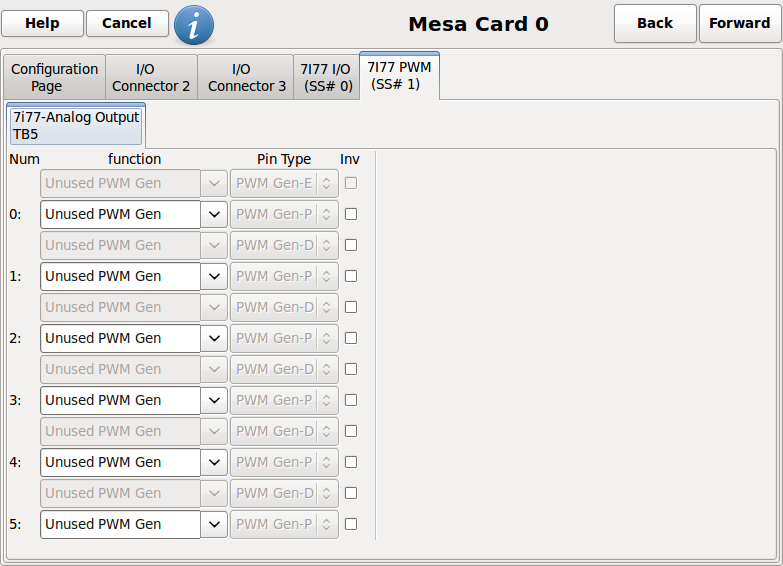Click the blue info icon
Image resolution: width=783 pixels, height=566 pixels.
coord(194,24)
